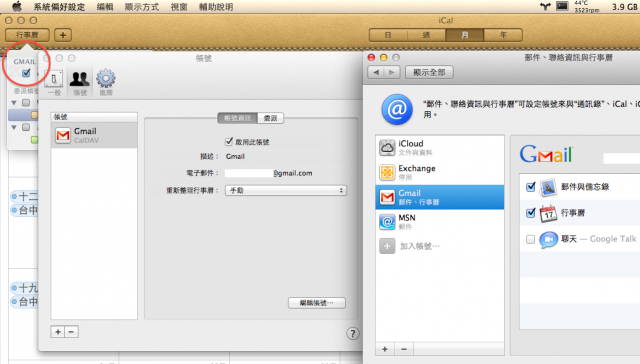This screenshot has width=640, height=364.
Task: Switch iCal to week view (週)
Action: [x=426, y=35]
